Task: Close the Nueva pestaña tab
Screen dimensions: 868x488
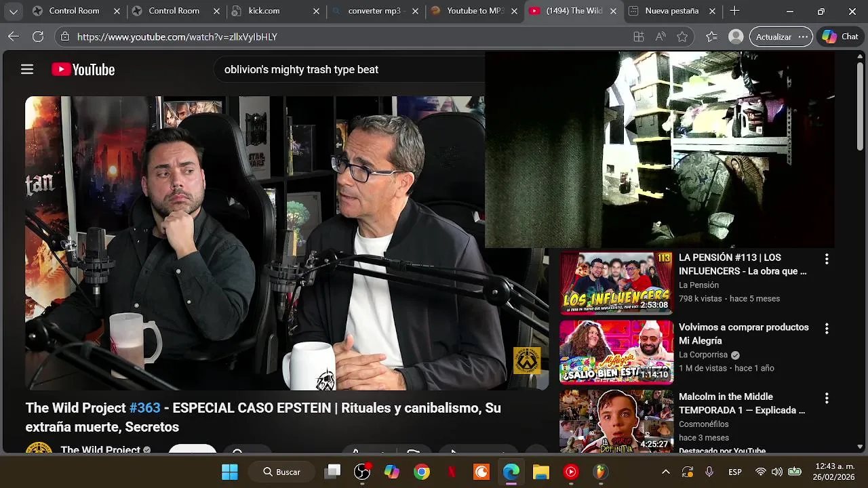Action: [x=713, y=12]
